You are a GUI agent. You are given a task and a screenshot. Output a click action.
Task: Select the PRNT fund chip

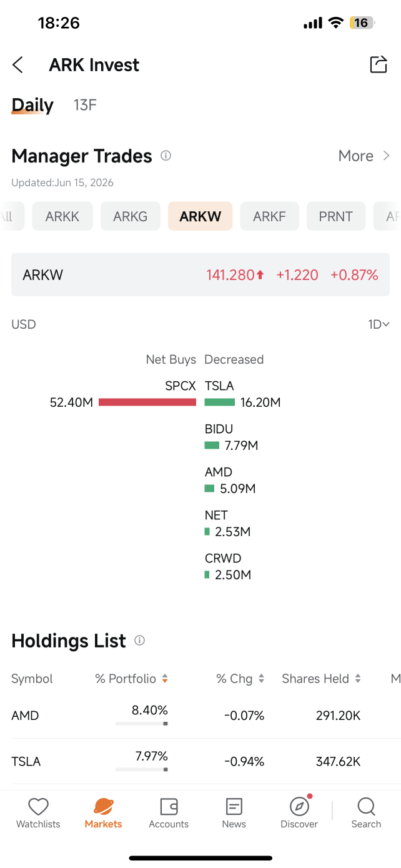coord(336,216)
